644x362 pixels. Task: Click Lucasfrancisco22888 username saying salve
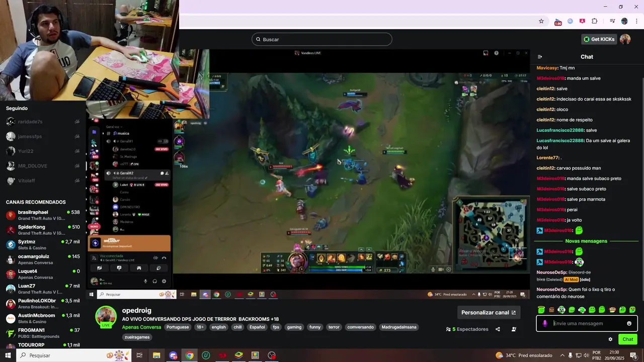tap(560, 130)
